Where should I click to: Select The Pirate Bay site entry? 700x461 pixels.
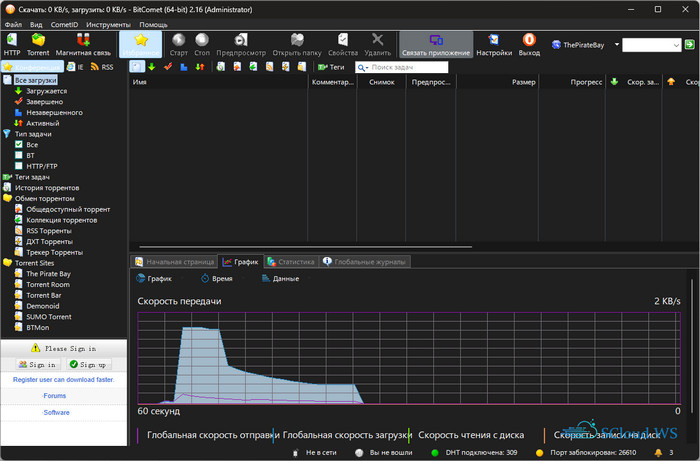(x=48, y=274)
